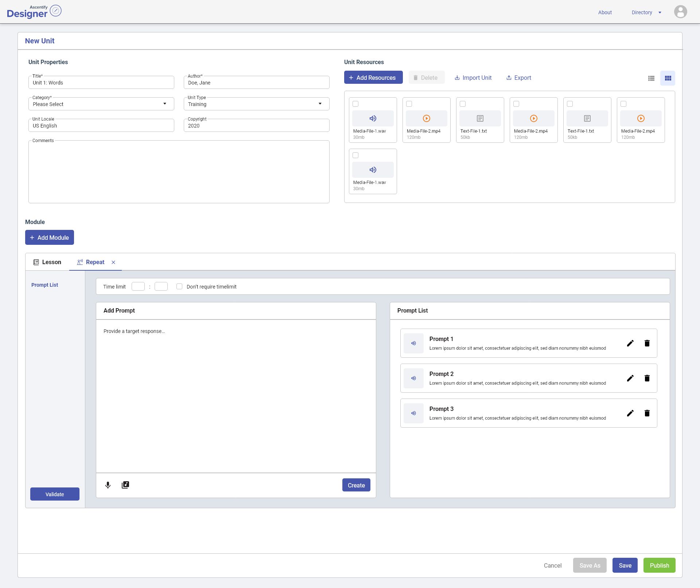Click the Cancel button

(552, 565)
